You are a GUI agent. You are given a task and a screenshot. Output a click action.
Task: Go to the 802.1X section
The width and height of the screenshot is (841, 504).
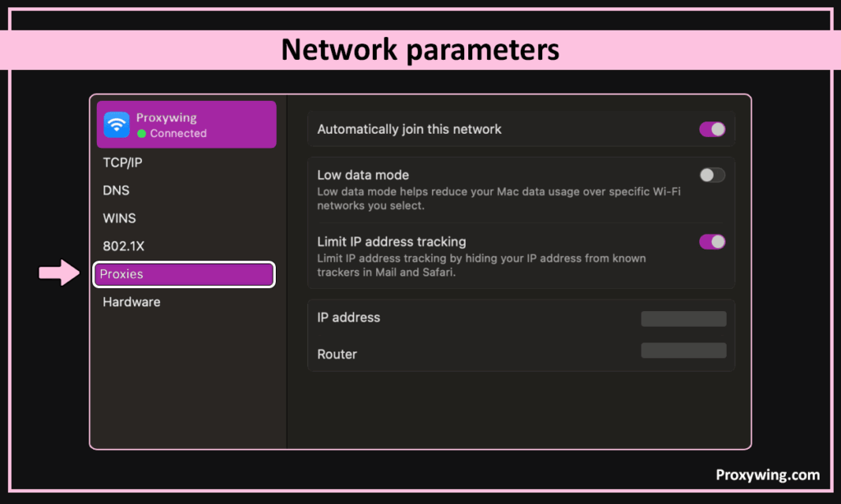(123, 246)
